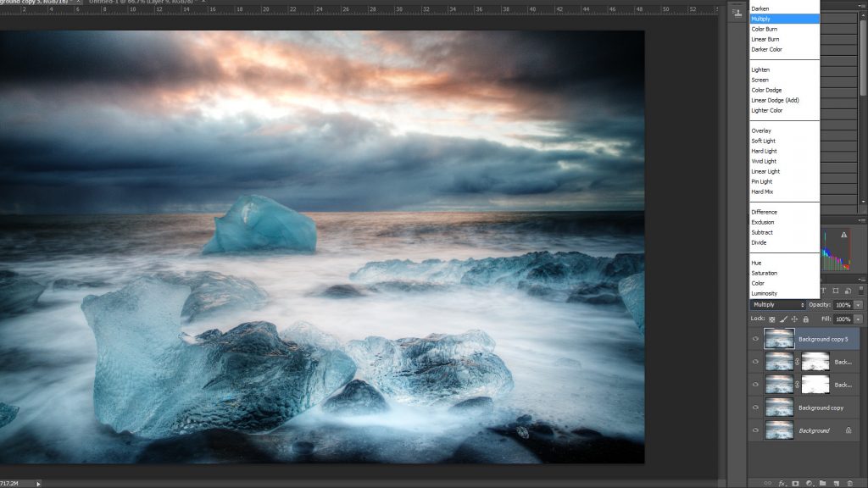Click the Fill 100% field
This screenshot has height=488, width=868.
(843, 319)
